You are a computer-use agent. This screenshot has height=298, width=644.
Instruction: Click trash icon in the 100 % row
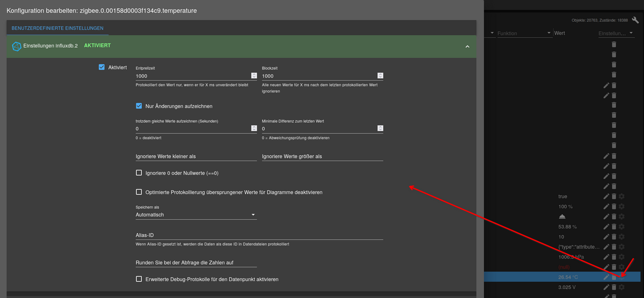(x=614, y=206)
